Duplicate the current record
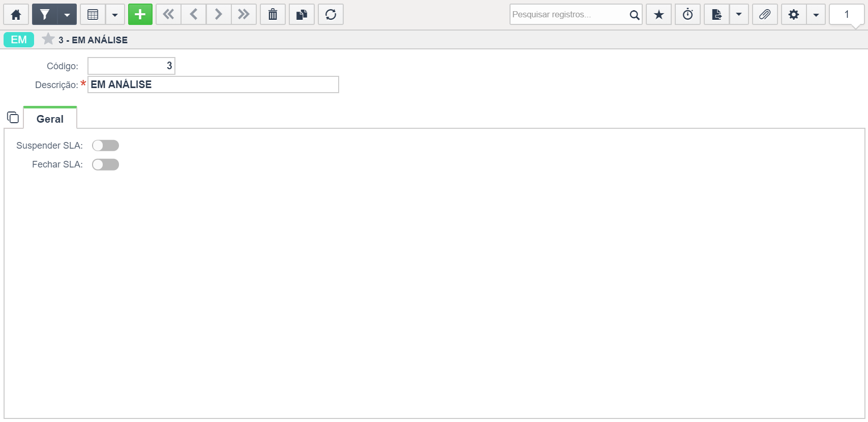 [x=302, y=14]
